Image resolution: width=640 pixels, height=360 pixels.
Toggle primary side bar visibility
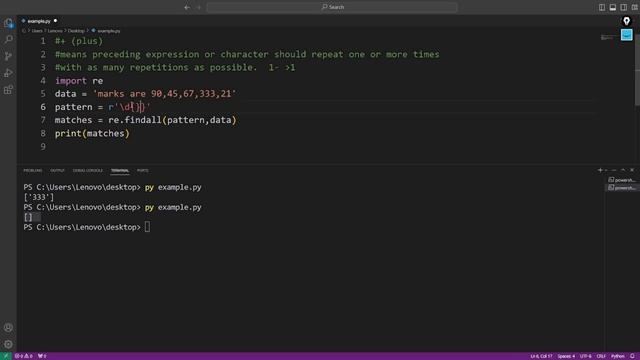coord(602,7)
